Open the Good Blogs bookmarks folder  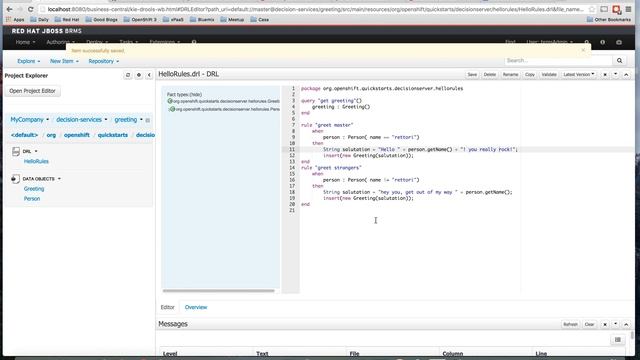[102, 20]
